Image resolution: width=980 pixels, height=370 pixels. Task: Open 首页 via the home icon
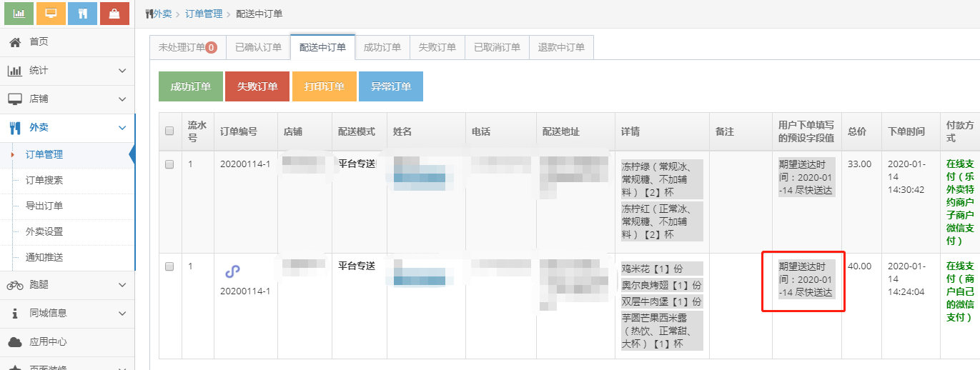14,42
